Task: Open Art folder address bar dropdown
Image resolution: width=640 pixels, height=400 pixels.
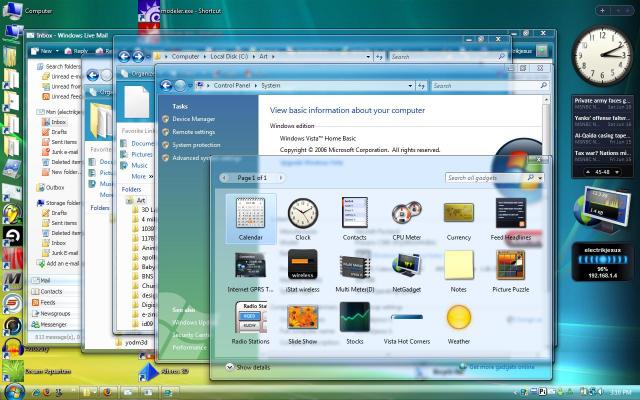Action: pos(368,57)
